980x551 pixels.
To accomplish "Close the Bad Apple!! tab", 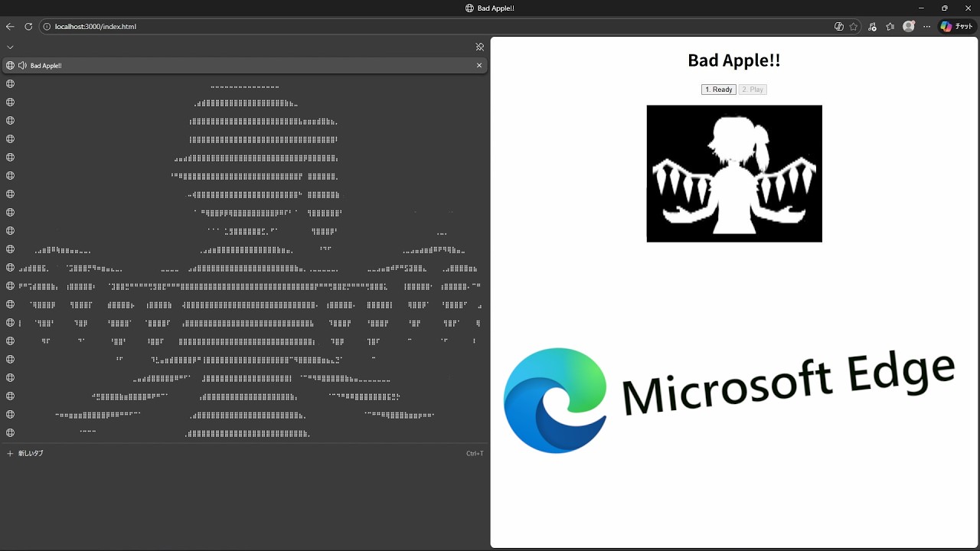I will point(479,65).
